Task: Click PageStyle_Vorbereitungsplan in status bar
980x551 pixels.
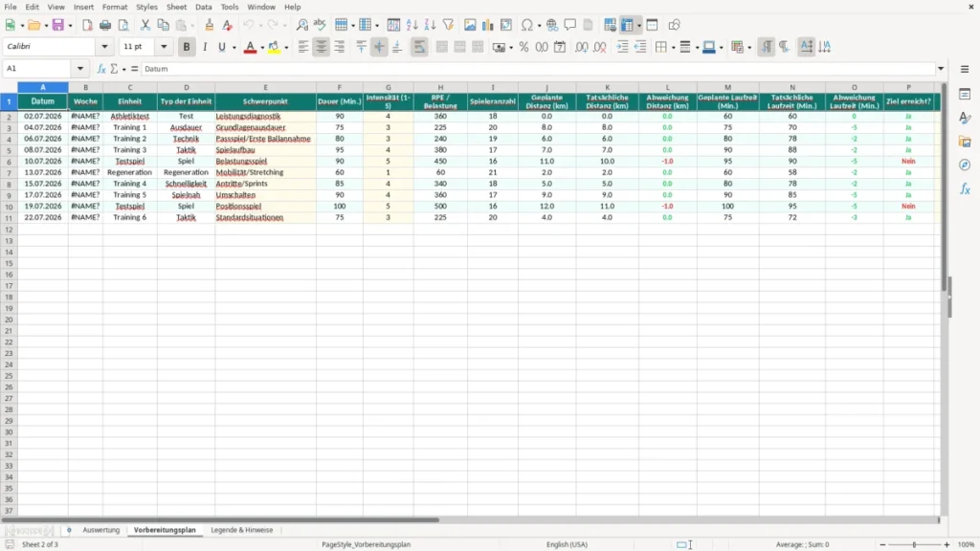Action: tap(367, 544)
